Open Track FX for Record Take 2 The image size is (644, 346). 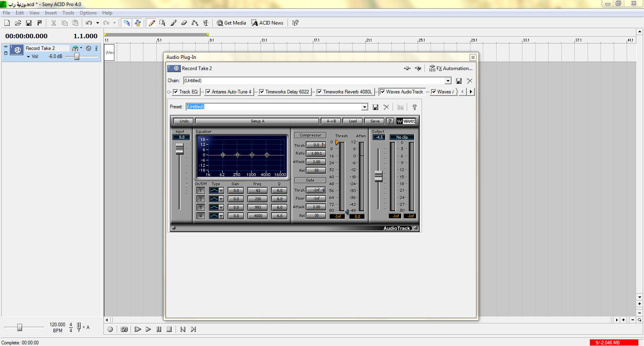pyautogui.click(x=75, y=48)
